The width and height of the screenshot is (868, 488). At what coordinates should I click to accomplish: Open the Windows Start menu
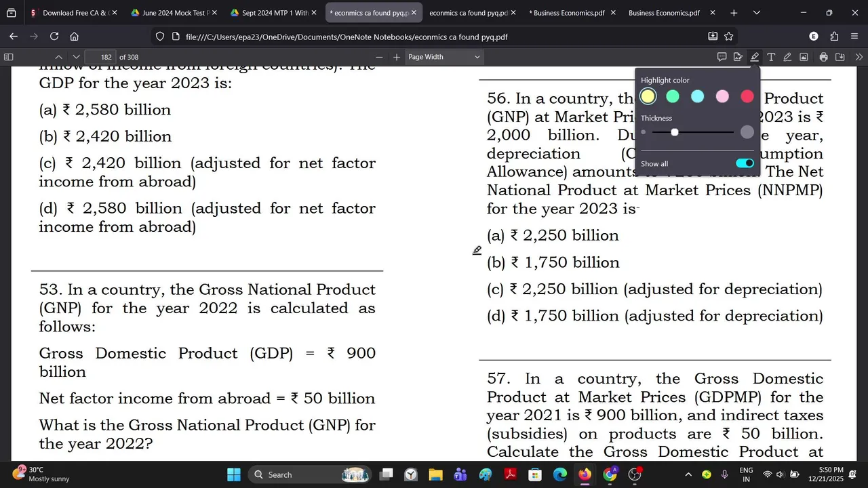[x=233, y=474]
